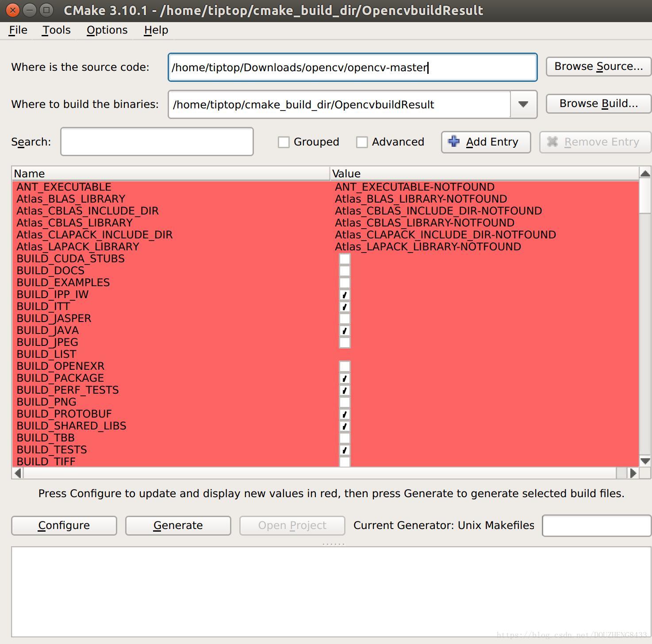This screenshot has height=644, width=652.
Task: Open the Help menu
Action: pos(156,30)
